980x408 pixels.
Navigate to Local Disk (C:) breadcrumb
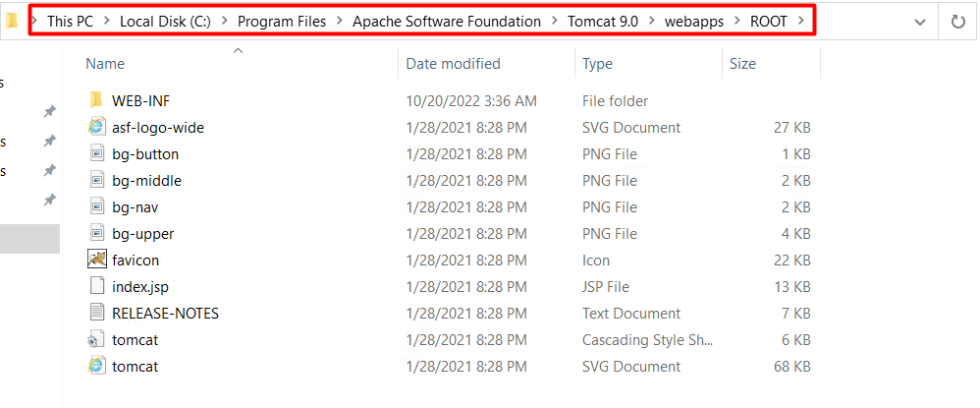165,22
